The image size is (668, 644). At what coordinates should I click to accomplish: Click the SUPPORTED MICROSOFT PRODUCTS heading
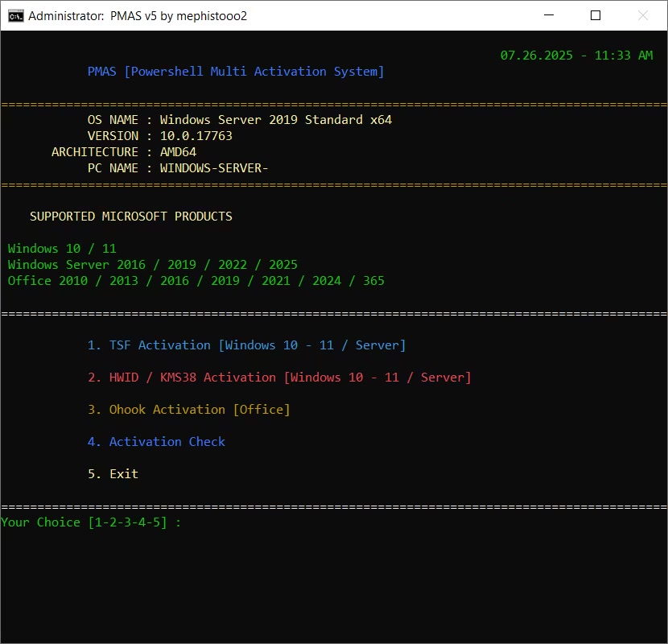point(130,217)
